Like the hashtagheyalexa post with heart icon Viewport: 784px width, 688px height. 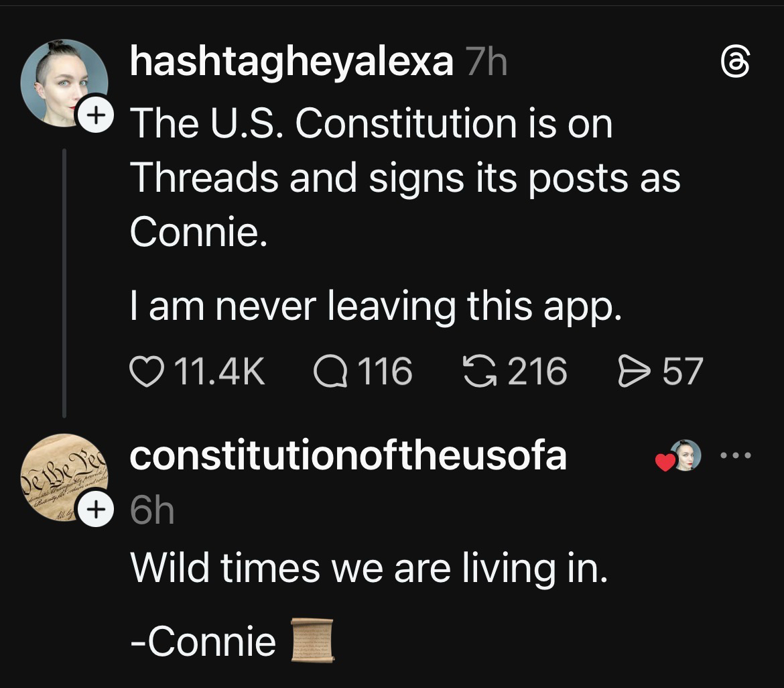click(147, 371)
